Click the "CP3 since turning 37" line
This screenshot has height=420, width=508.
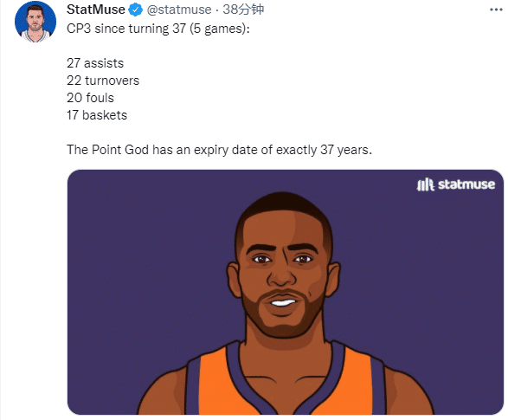coord(126,29)
